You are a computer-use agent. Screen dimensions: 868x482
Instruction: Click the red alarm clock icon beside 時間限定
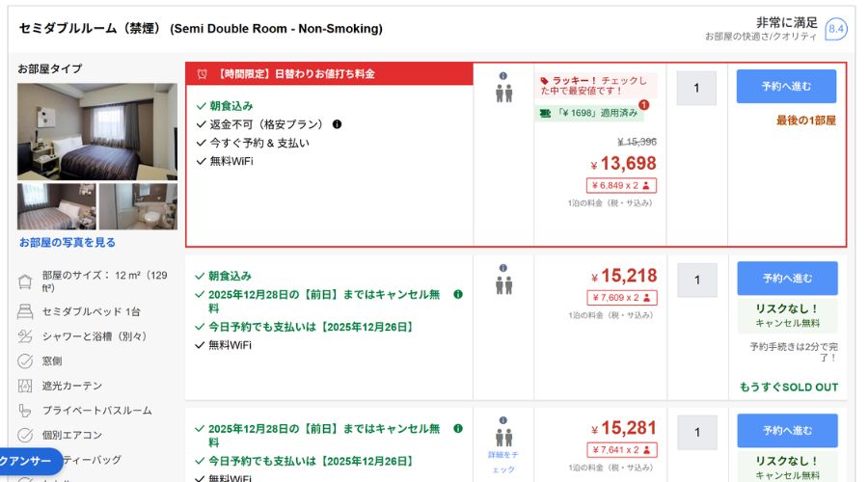click(202, 73)
